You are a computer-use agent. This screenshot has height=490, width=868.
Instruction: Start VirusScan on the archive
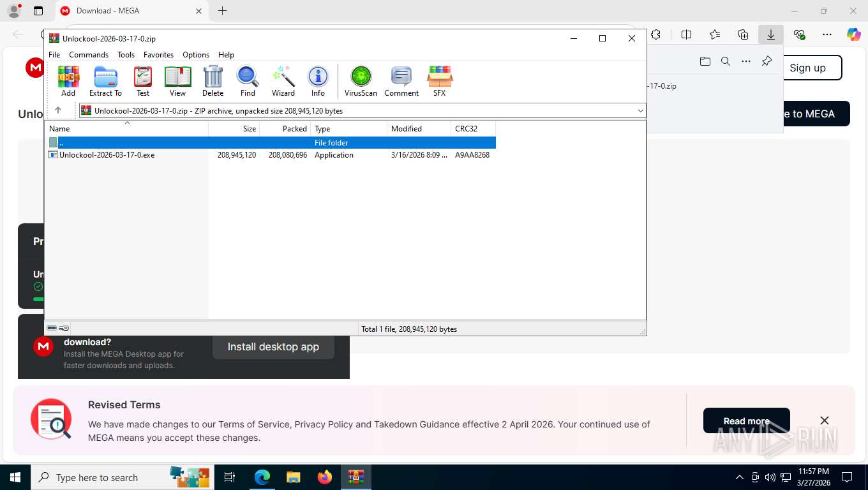coord(361,81)
